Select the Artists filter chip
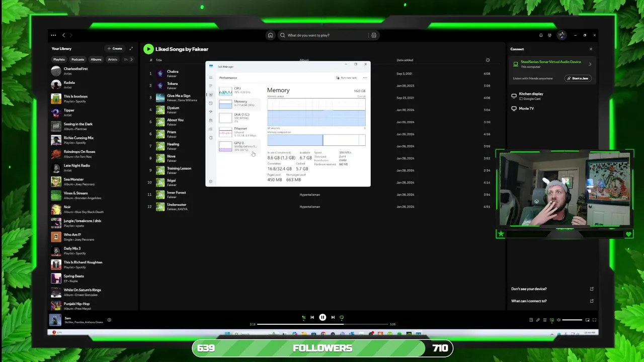 coord(113,59)
